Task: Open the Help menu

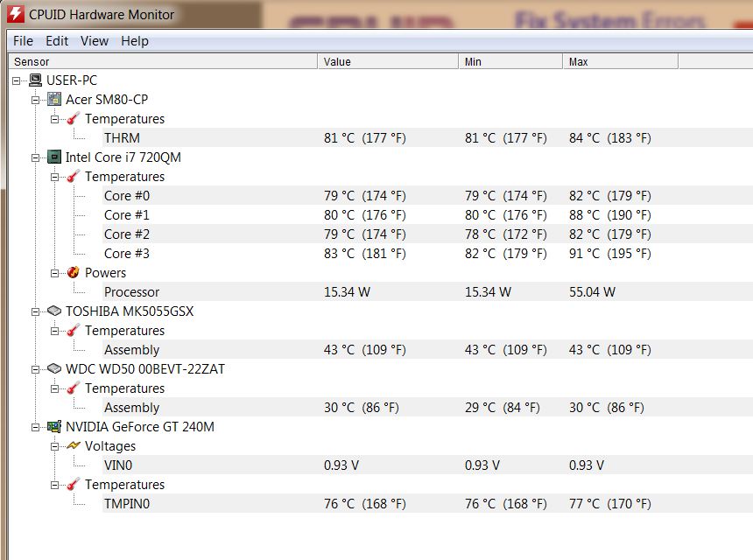Action: pyautogui.click(x=135, y=41)
